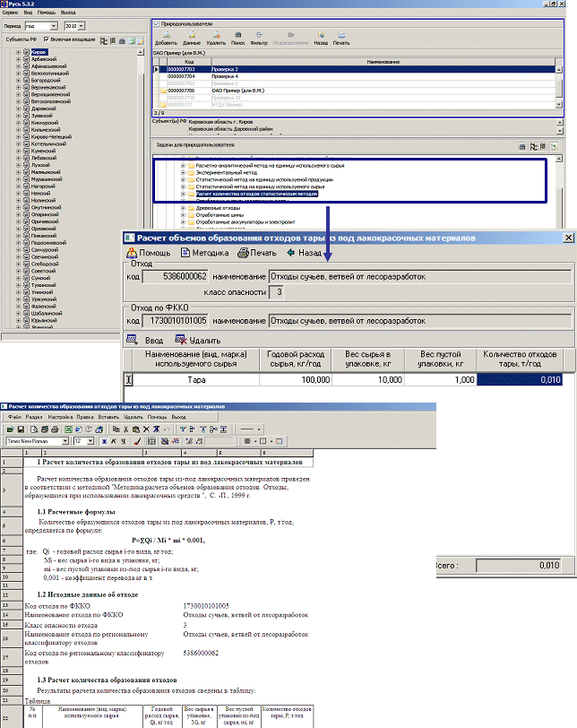The image size is (577, 728).
Task: Open the Times New Roman font dropdown
Action: [x=65, y=441]
